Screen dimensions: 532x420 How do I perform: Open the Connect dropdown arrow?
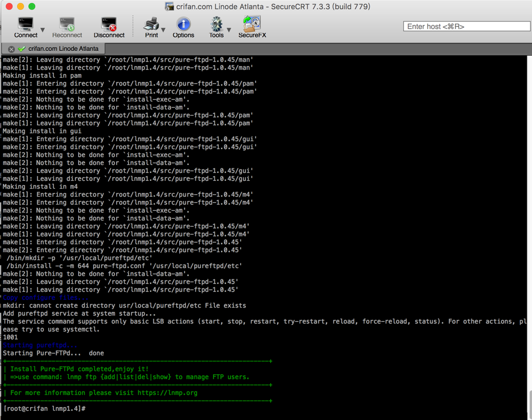[x=42, y=30]
